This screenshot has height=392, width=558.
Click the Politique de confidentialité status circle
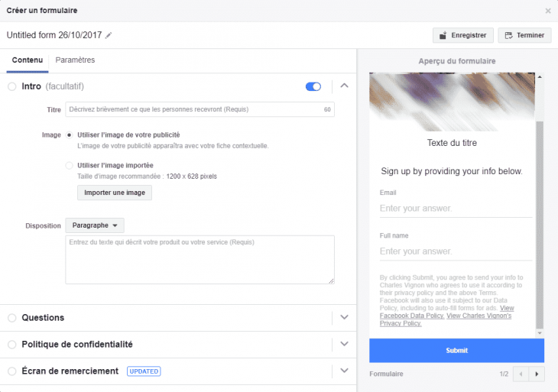[11, 344]
